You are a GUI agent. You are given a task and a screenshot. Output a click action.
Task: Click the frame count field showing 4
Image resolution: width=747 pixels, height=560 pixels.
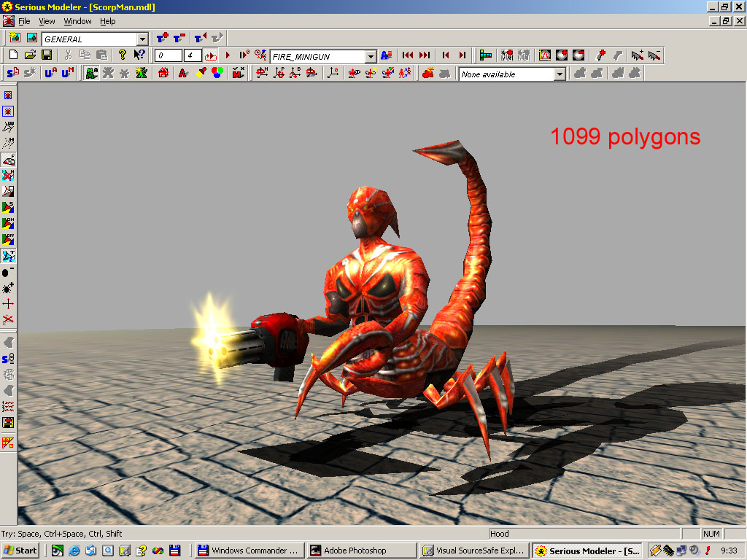click(193, 55)
